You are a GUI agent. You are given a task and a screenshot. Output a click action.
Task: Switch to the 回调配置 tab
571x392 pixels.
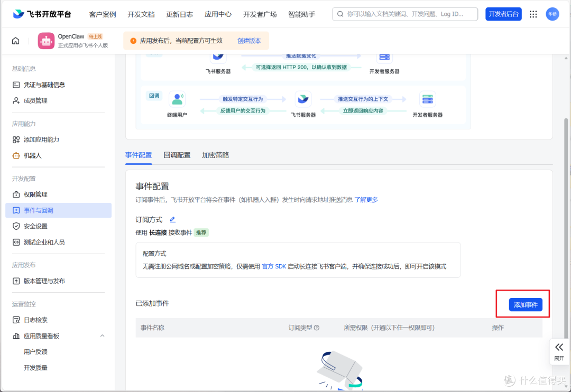(x=177, y=155)
